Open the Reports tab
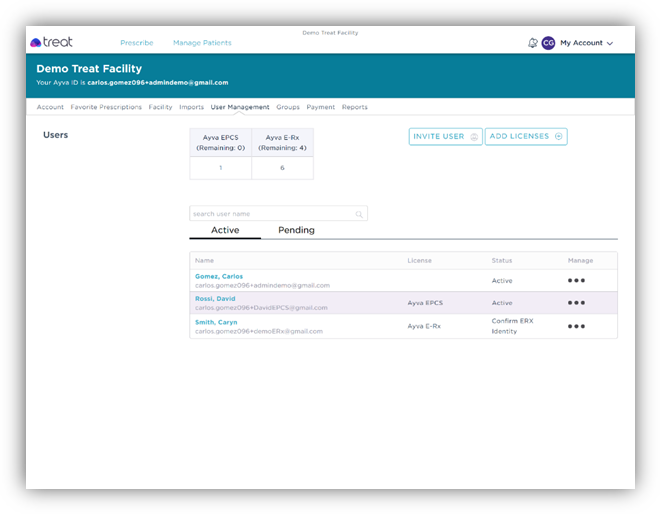This screenshot has height=514, width=660. click(354, 107)
